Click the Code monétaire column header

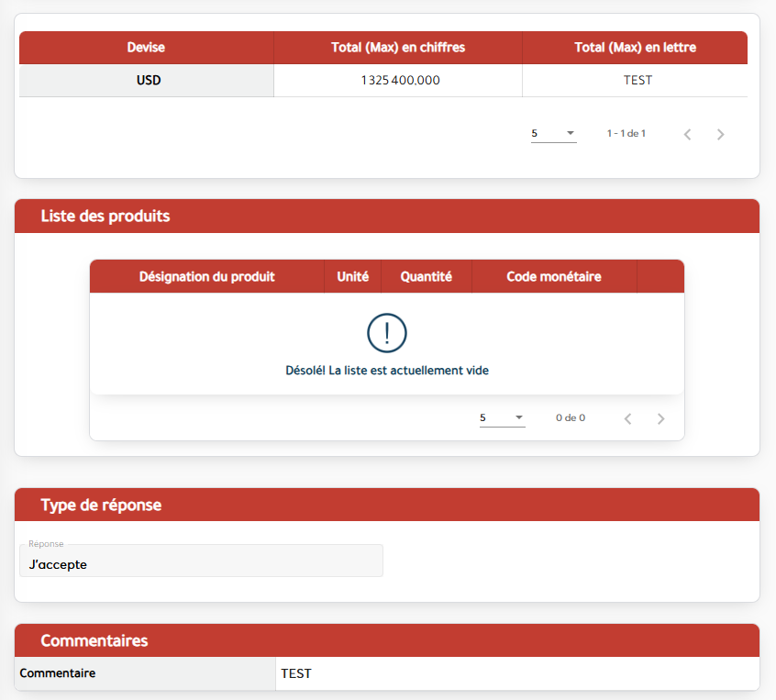[x=554, y=276]
